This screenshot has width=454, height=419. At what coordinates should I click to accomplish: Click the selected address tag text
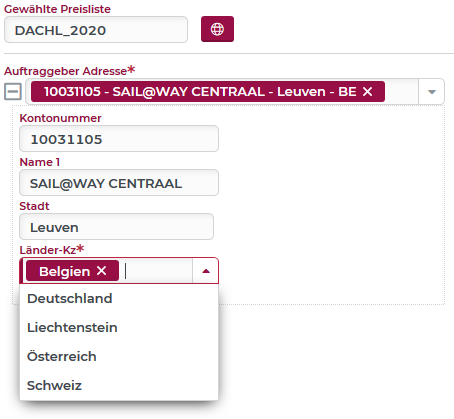(200, 92)
